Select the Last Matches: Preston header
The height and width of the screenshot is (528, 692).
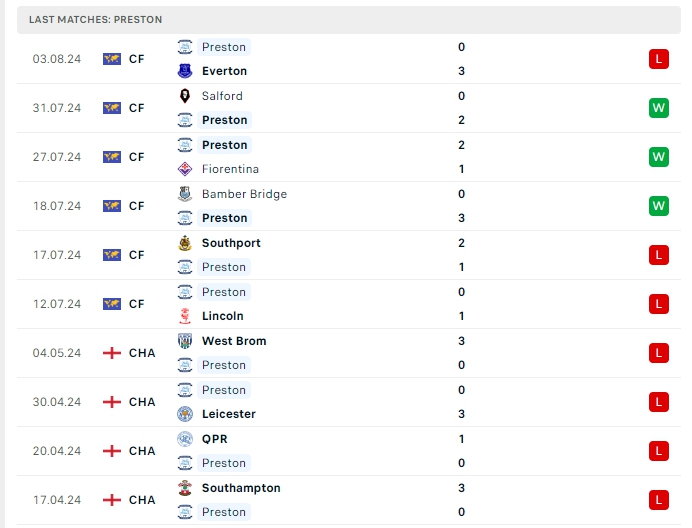coord(95,19)
